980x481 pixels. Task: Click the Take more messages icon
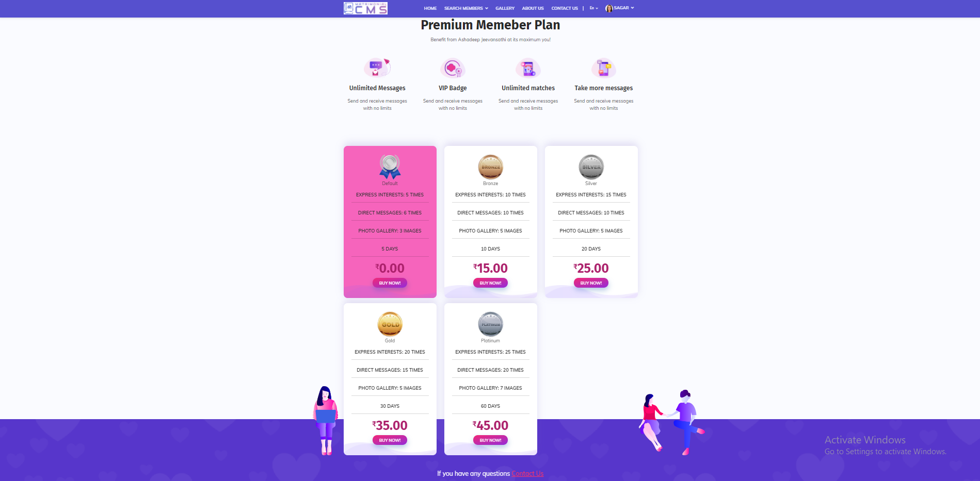tap(603, 68)
